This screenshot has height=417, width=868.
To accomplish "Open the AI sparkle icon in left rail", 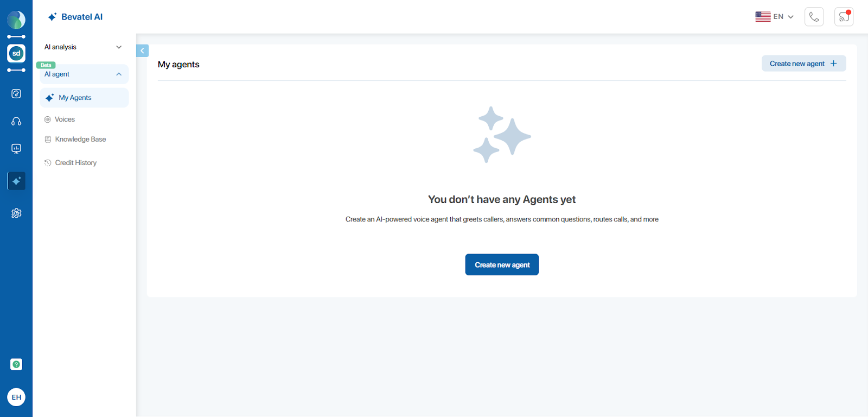I will click(16, 181).
